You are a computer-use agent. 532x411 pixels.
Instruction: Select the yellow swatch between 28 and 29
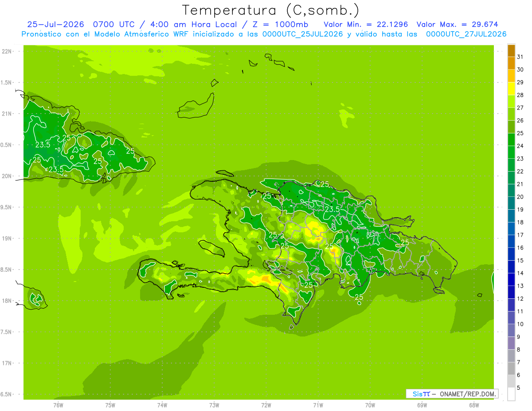(x=511, y=89)
